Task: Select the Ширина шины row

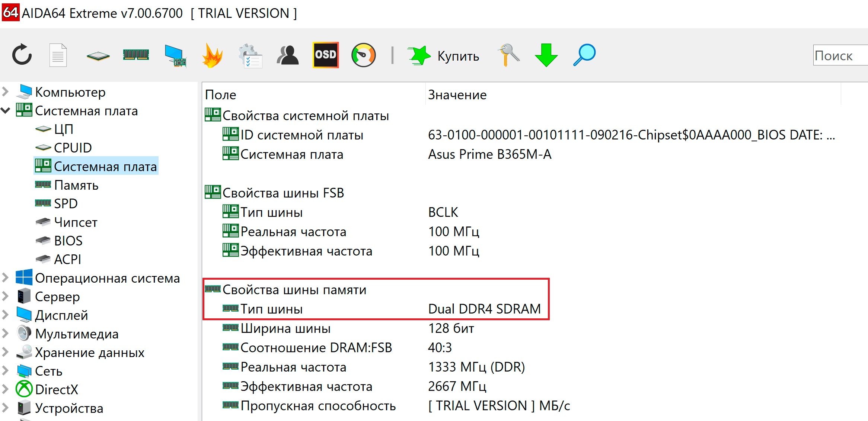Action: tap(348, 328)
